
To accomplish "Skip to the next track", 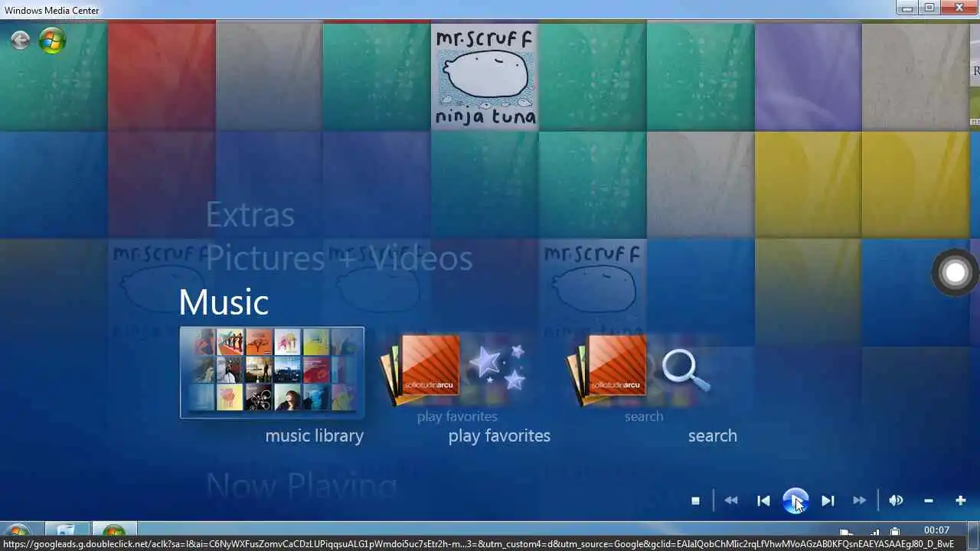I will [x=828, y=500].
